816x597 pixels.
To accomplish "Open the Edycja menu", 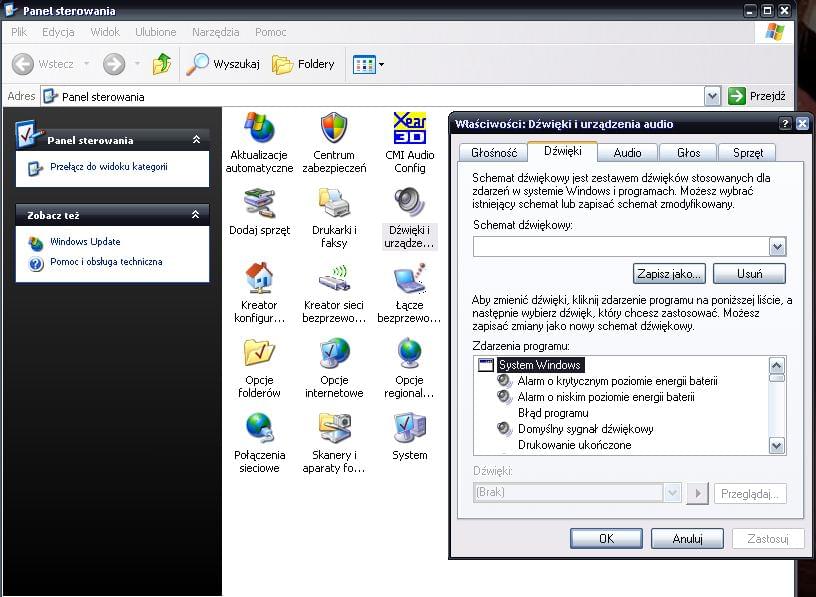I will (58, 32).
